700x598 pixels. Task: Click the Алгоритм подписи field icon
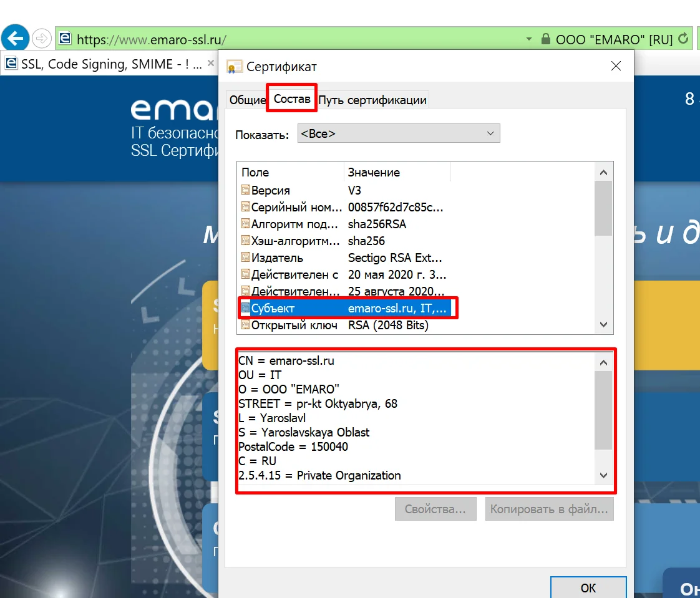[x=245, y=224]
